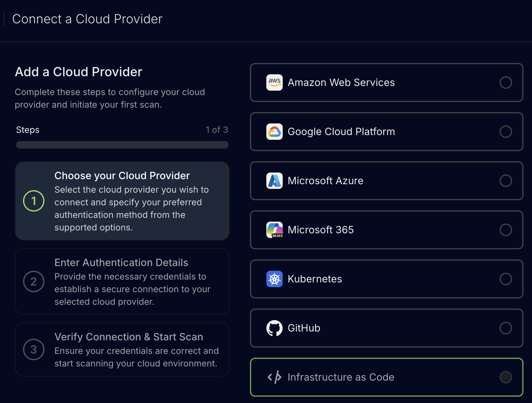Screen dimensions: 532x403
Task: Click the Google Cloud Platform logo
Action: pyautogui.click(x=274, y=132)
